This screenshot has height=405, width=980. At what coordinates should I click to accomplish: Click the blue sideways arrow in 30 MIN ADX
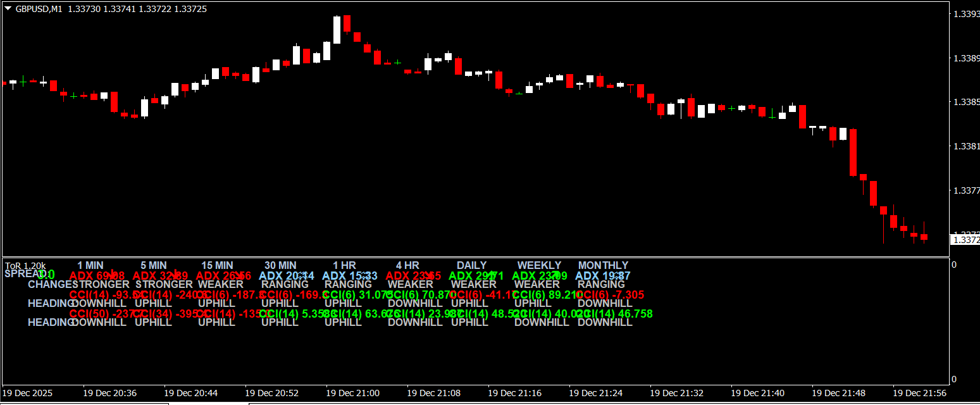click(302, 275)
